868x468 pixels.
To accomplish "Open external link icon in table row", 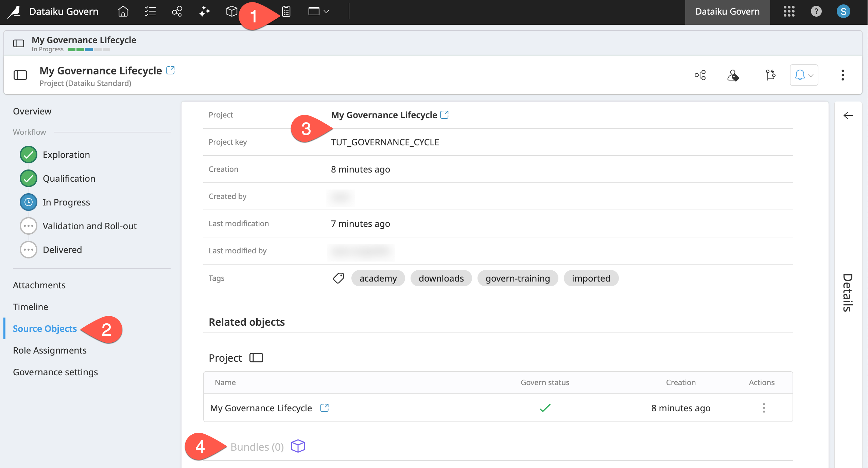I will point(325,408).
